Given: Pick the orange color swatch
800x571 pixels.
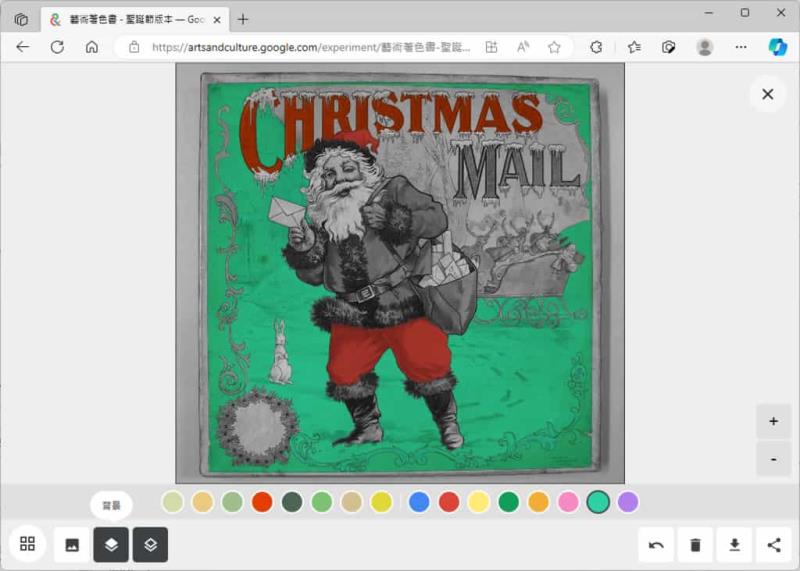Looking at the screenshot, I should click(538, 502).
